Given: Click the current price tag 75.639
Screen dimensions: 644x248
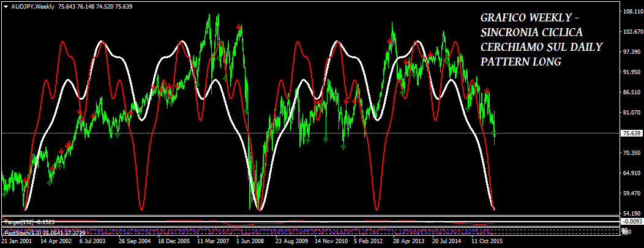Looking at the screenshot, I should (x=631, y=133).
